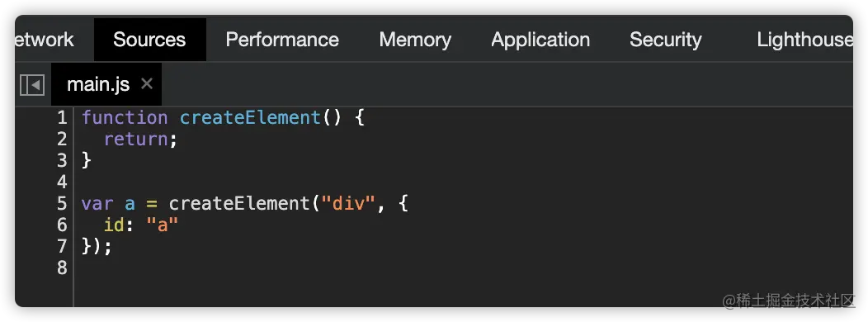Add a breakpoint at line 7
The image size is (868, 322).
[x=62, y=245]
